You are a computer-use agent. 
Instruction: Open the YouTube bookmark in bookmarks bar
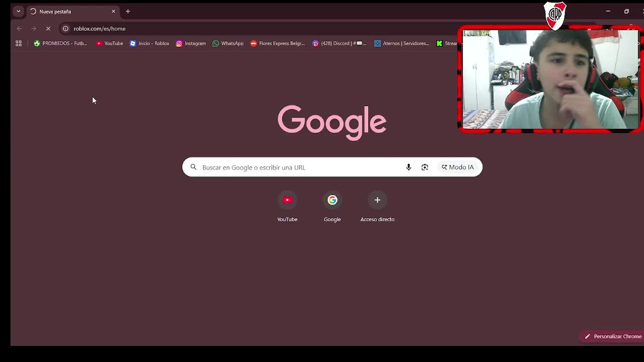(x=109, y=43)
